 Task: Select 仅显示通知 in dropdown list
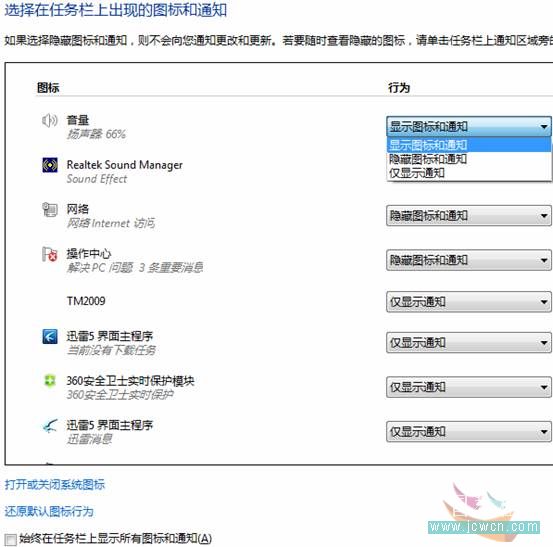point(469,173)
